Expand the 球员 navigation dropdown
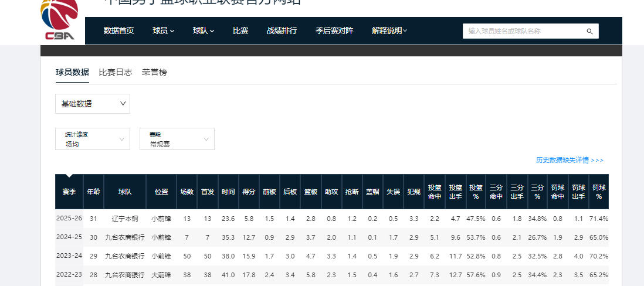The image size is (644, 286). [x=163, y=30]
